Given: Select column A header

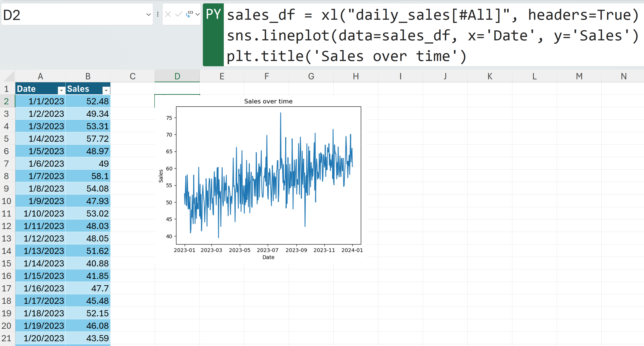Looking at the screenshot, I should click(x=40, y=76).
